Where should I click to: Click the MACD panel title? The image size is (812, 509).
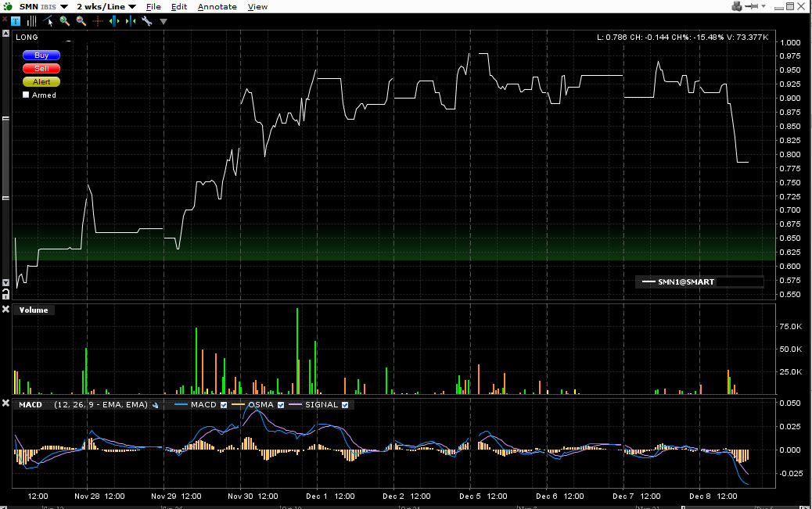point(31,405)
